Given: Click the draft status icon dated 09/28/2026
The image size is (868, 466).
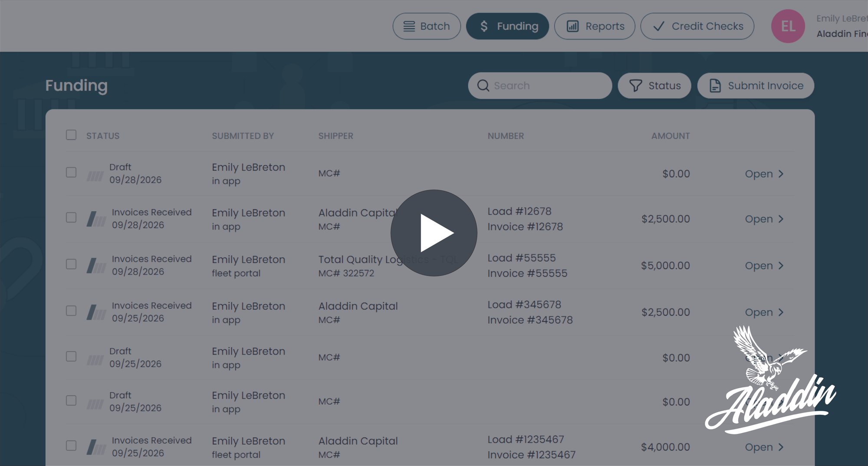Looking at the screenshot, I should point(95,176).
